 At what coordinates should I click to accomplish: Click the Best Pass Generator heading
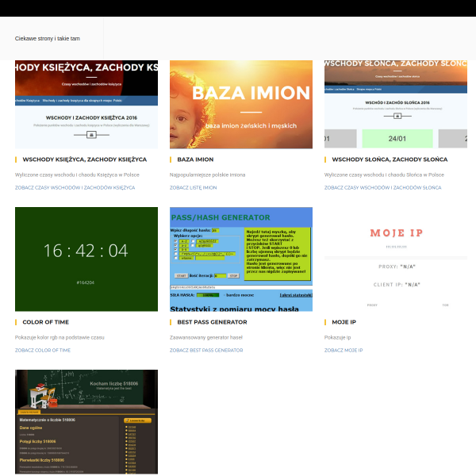point(212,322)
